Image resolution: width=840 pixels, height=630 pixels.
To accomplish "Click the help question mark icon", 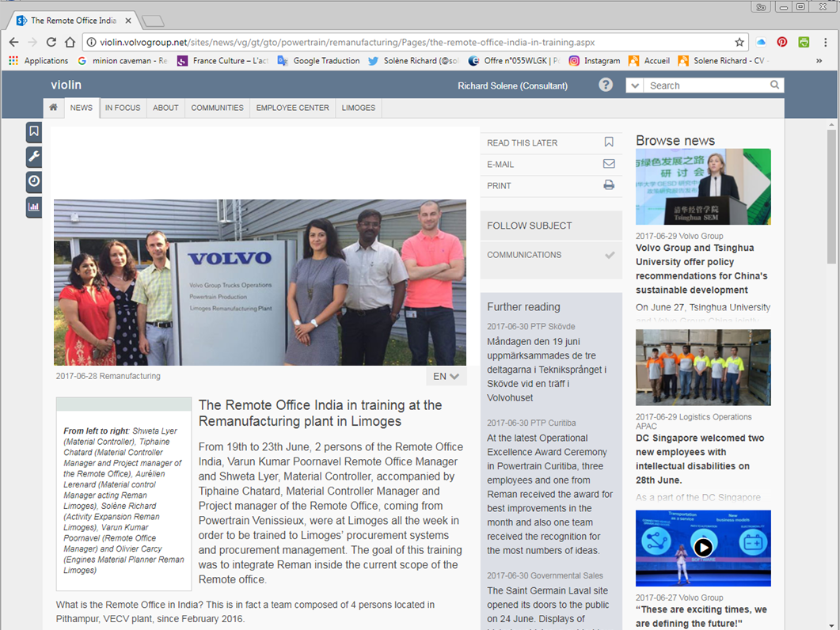I will pos(606,85).
